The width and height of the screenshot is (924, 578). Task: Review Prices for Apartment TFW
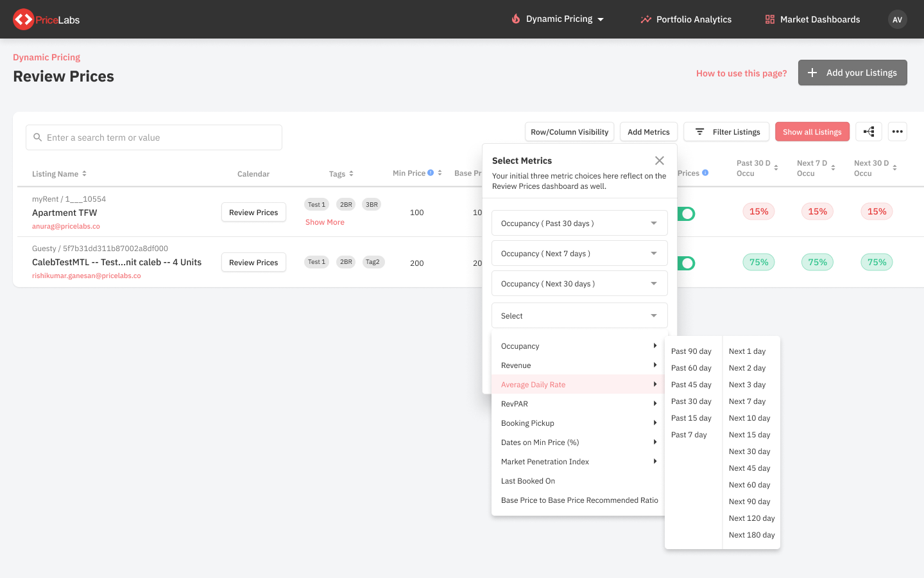[253, 213]
